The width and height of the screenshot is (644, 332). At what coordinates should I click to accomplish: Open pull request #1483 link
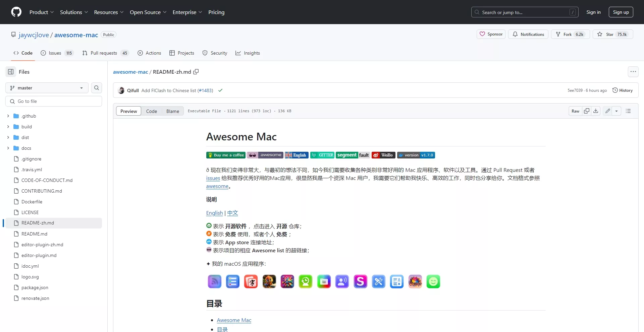205,90
